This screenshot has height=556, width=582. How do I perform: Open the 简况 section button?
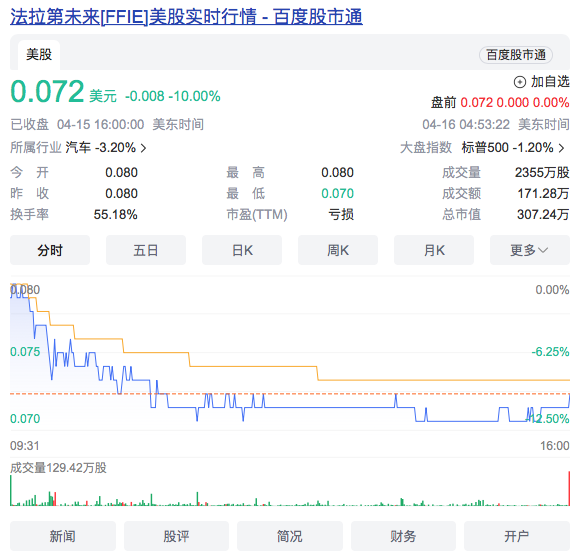pos(290,536)
